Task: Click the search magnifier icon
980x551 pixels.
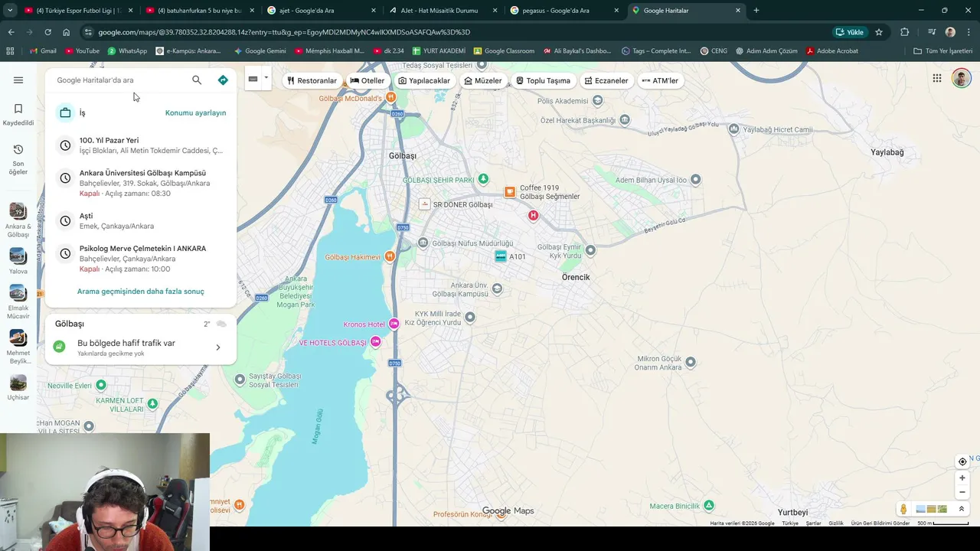Action: pos(197,80)
